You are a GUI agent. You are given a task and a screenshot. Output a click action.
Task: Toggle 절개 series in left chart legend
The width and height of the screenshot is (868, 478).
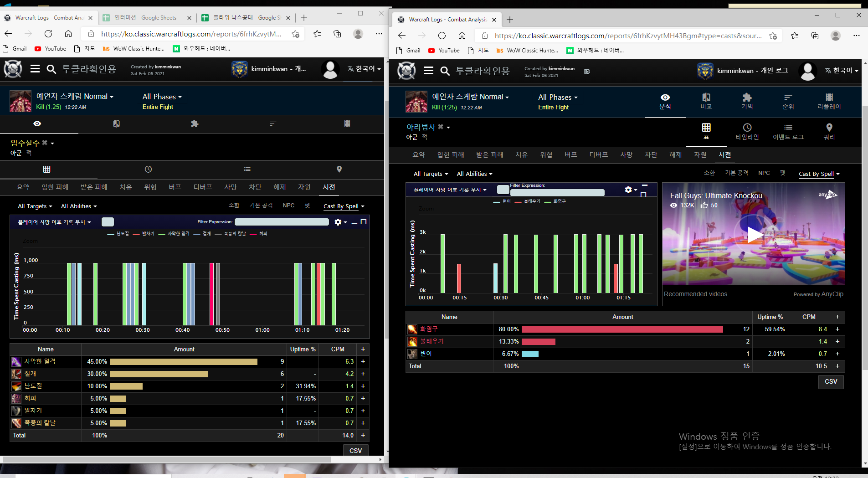click(x=202, y=233)
